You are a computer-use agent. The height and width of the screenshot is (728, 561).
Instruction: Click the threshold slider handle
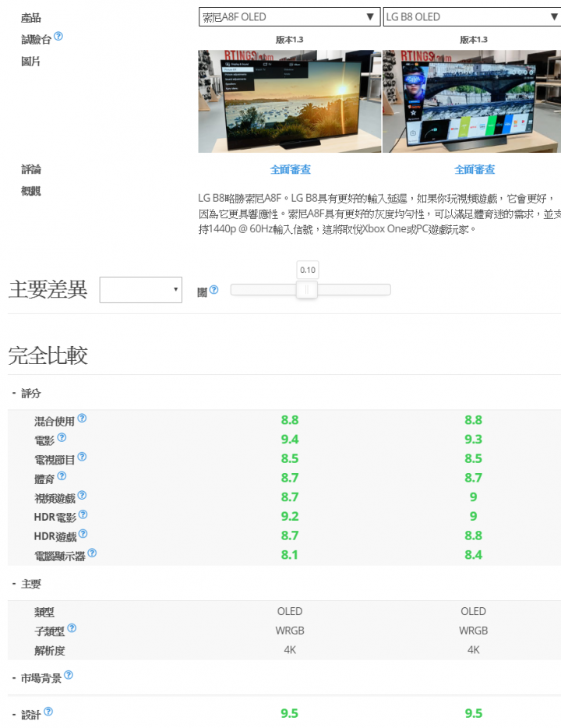tap(307, 290)
